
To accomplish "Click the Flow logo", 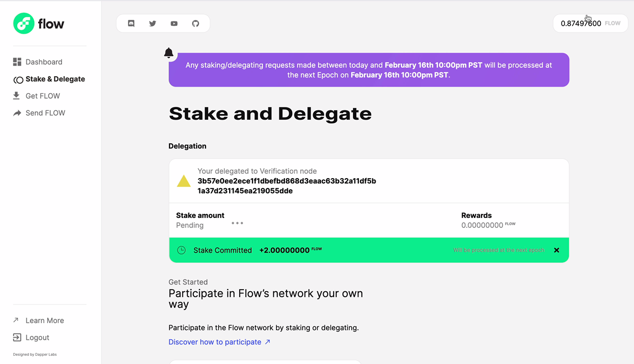I will [39, 23].
